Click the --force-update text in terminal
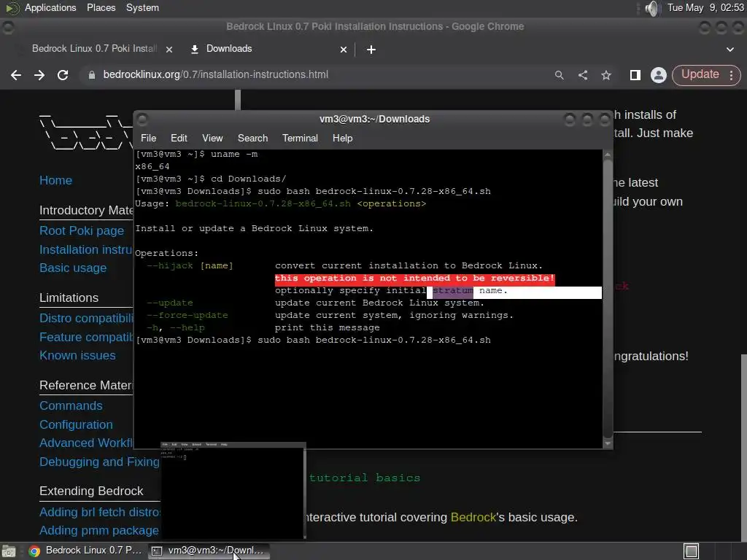This screenshot has height=560, width=747. coord(187,315)
